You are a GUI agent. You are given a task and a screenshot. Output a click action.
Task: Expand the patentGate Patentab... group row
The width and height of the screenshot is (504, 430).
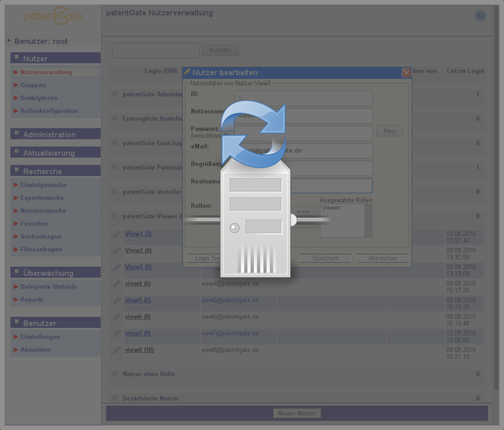point(115,167)
